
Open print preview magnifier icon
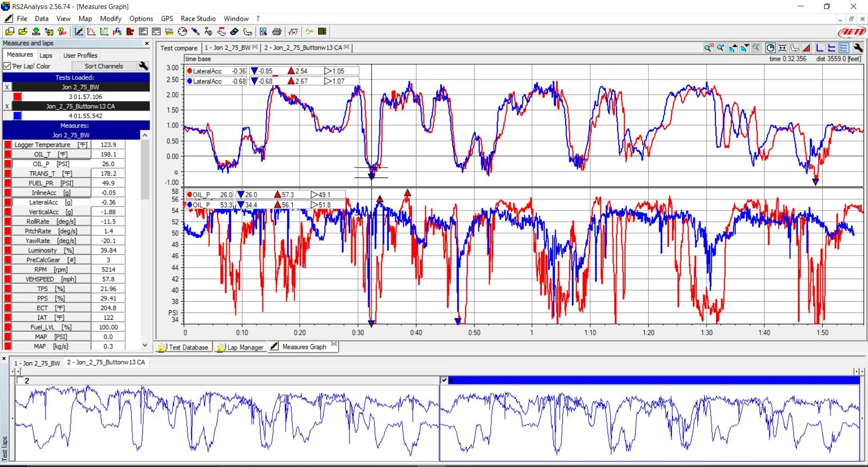tap(263, 31)
